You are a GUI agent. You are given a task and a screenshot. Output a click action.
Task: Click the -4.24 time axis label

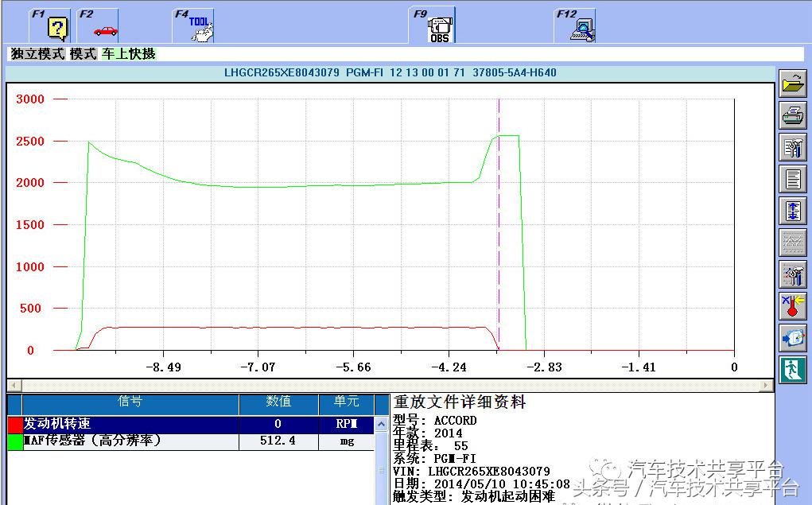tap(449, 367)
